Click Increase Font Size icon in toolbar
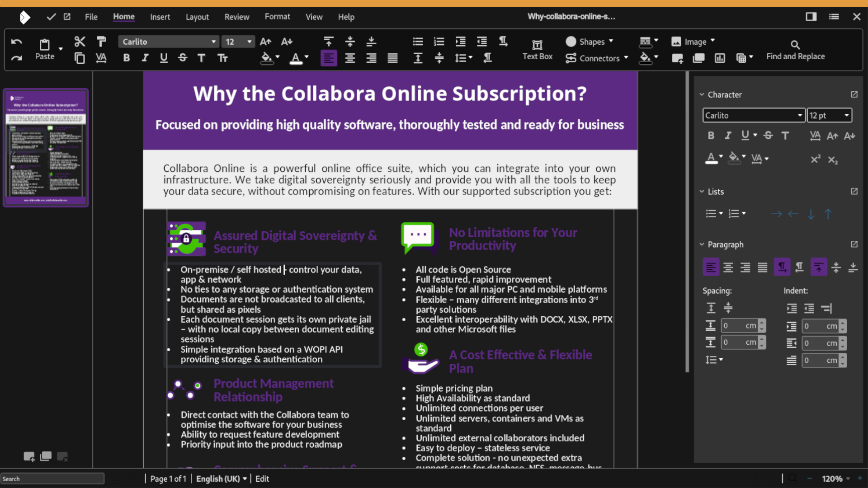This screenshot has height=488, width=868. (265, 42)
